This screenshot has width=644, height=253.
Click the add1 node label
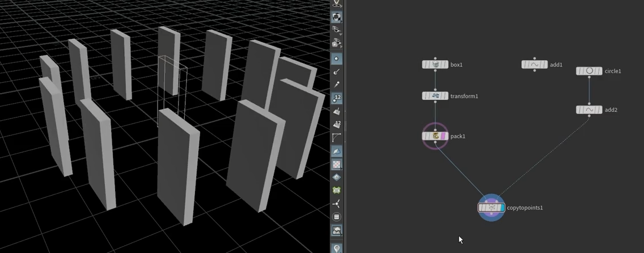[x=556, y=65]
